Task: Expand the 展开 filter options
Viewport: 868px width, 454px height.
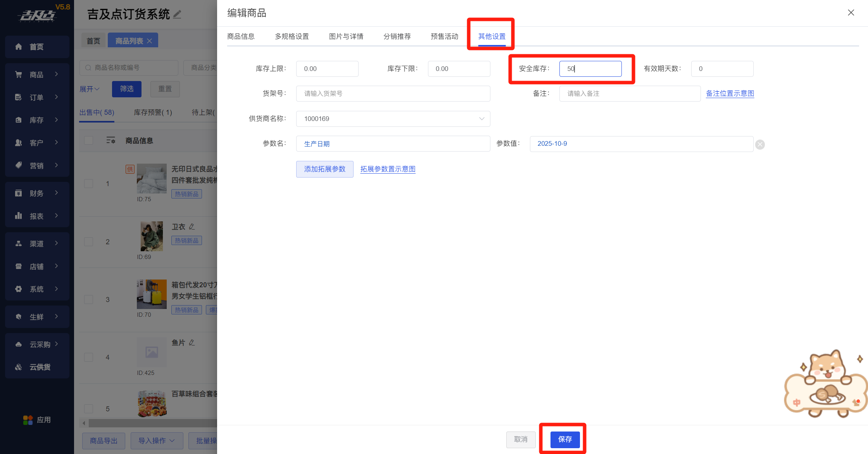Action: click(90, 89)
